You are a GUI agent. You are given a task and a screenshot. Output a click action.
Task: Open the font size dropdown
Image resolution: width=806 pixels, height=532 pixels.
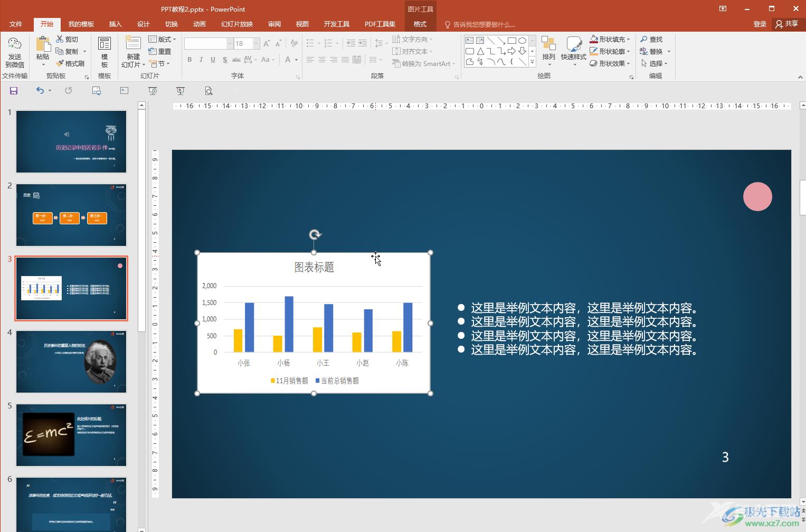256,44
